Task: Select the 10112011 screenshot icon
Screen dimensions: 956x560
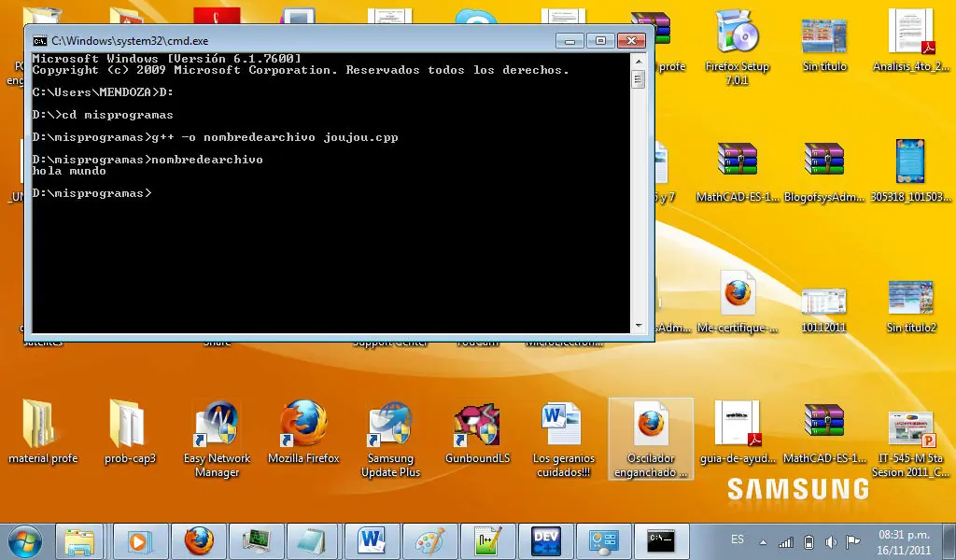Action: [x=823, y=310]
